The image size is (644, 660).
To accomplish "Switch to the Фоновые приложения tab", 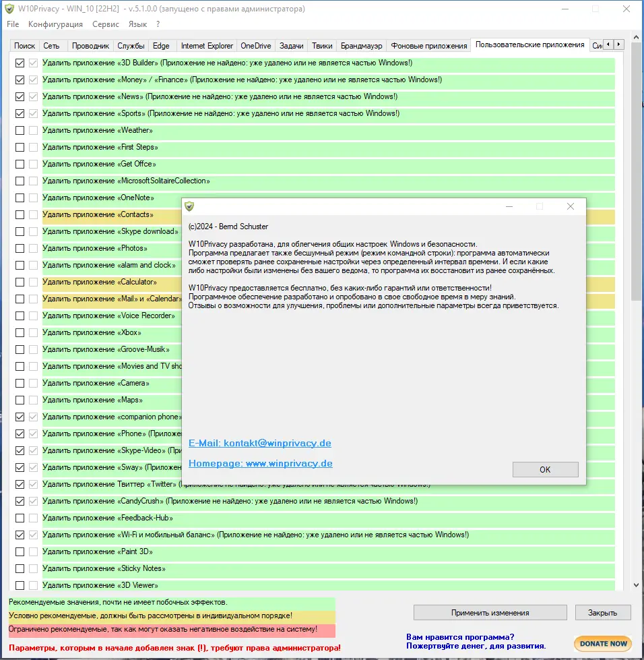I will (x=429, y=46).
